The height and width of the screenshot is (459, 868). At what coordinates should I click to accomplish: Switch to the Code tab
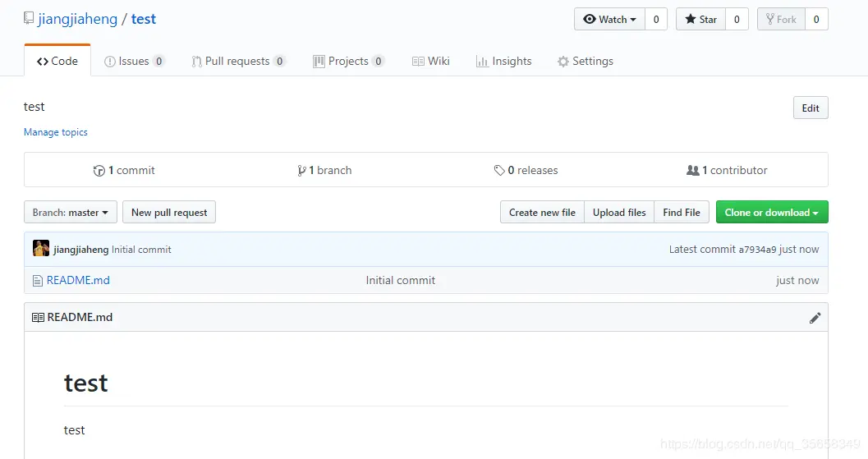pos(57,61)
